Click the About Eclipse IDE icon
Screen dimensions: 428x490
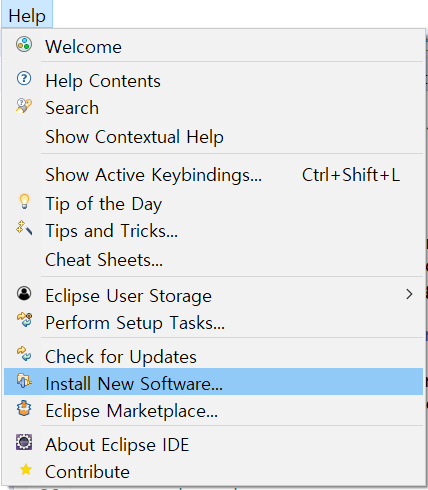tap(24, 442)
